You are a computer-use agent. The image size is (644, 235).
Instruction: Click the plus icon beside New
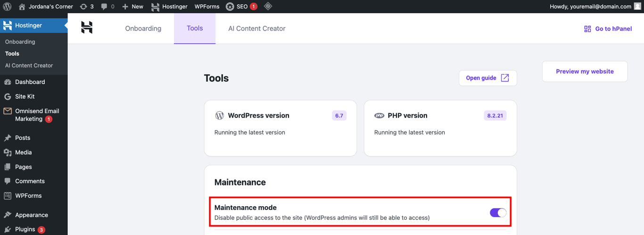click(125, 7)
